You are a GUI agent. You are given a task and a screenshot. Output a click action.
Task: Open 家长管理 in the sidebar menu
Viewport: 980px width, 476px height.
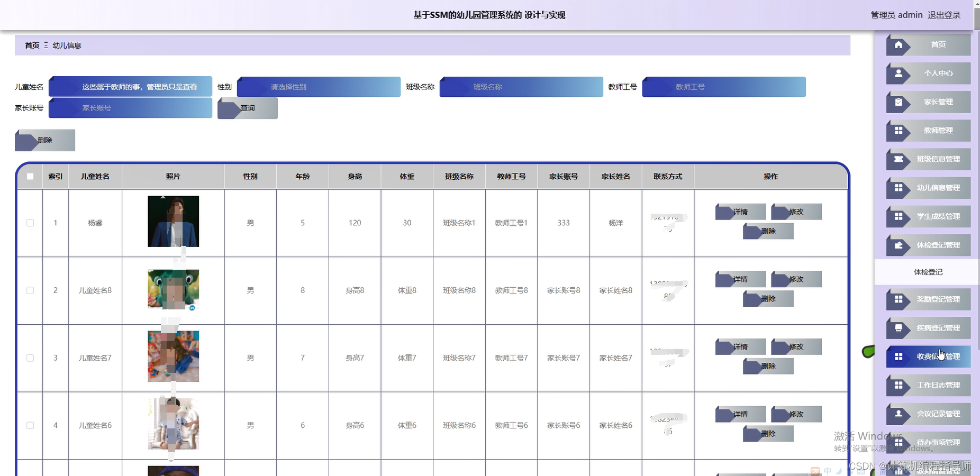[x=929, y=102]
